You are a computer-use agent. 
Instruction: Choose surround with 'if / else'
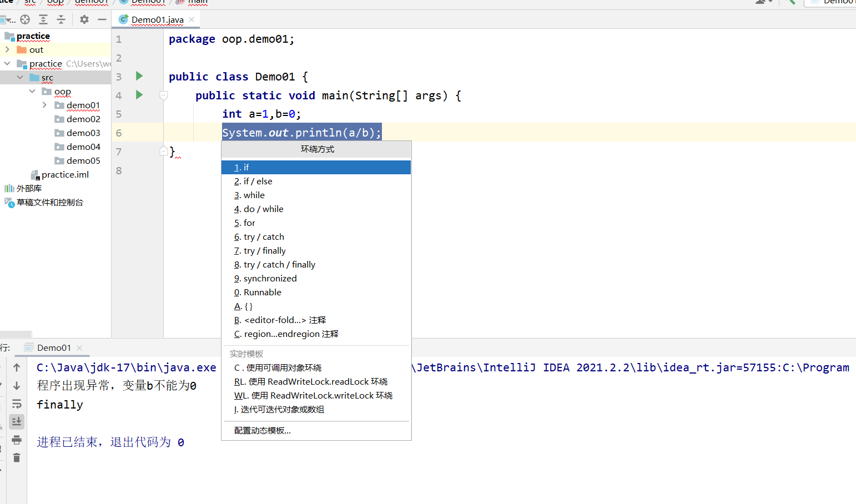pos(316,181)
